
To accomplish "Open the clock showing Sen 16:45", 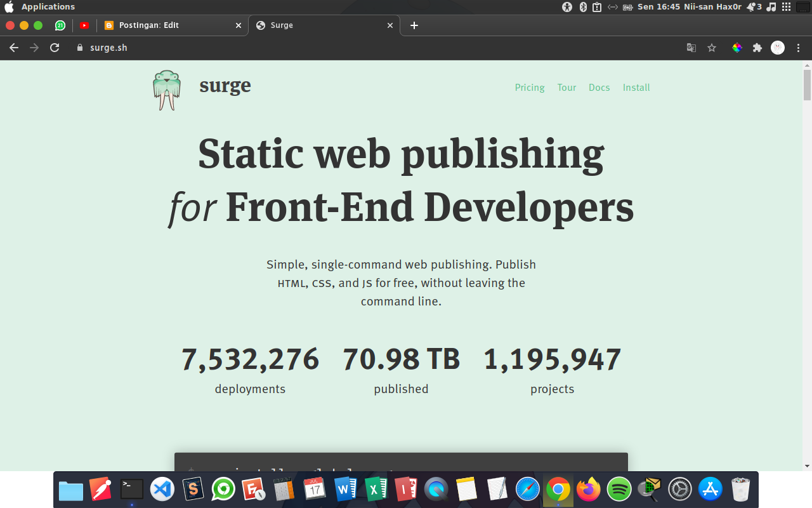I will pyautogui.click(x=658, y=7).
